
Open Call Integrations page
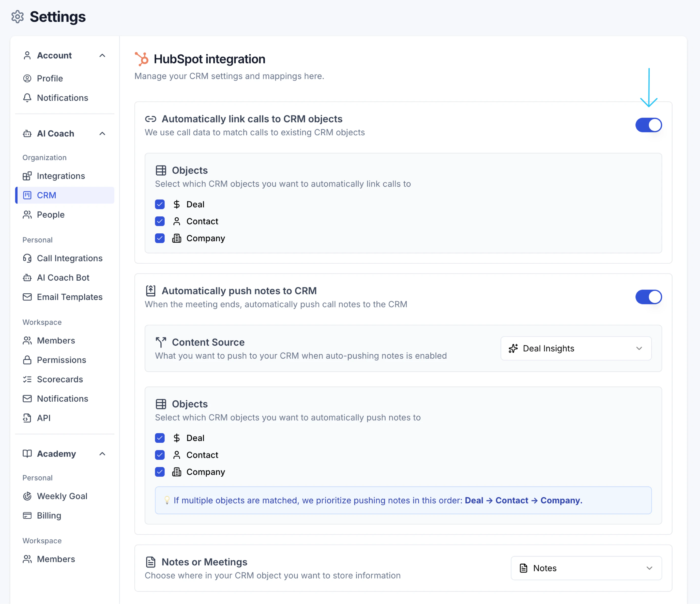(65, 258)
